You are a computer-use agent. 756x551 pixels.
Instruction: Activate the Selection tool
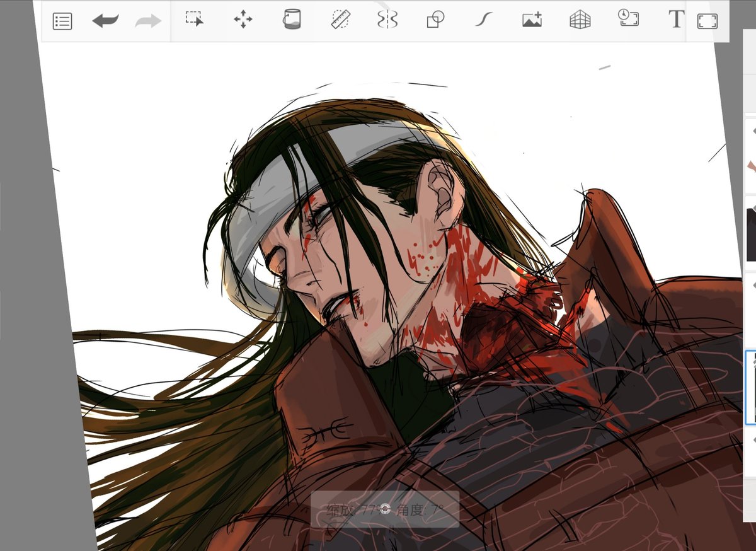(x=194, y=19)
